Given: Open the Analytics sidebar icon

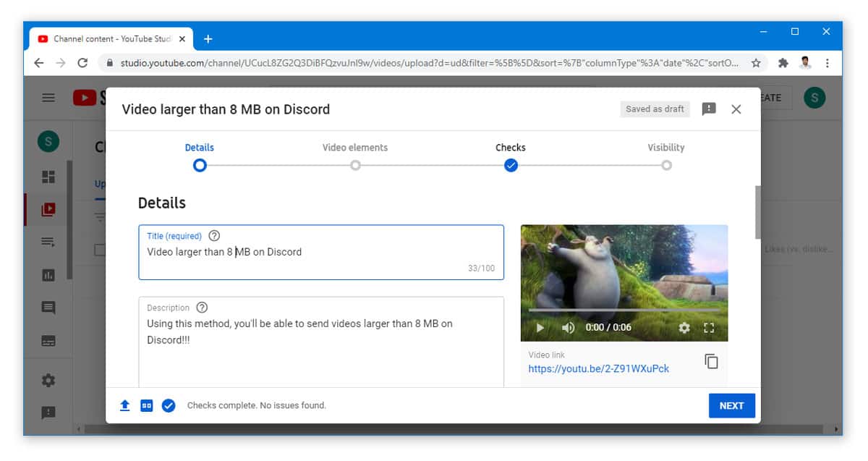Looking at the screenshot, I should (48, 275).
